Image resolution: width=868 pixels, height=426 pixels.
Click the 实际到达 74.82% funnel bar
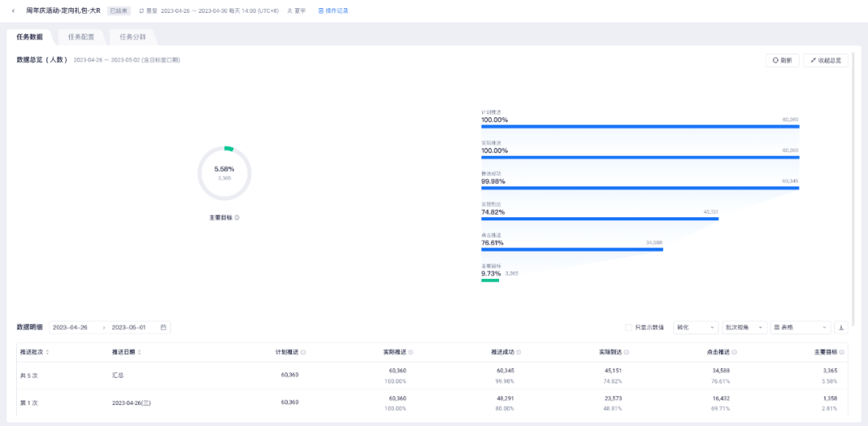[600, 219]
